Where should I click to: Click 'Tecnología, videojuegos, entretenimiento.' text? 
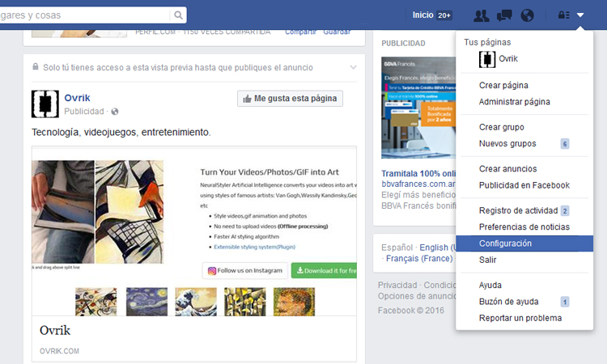pos(121,133)
